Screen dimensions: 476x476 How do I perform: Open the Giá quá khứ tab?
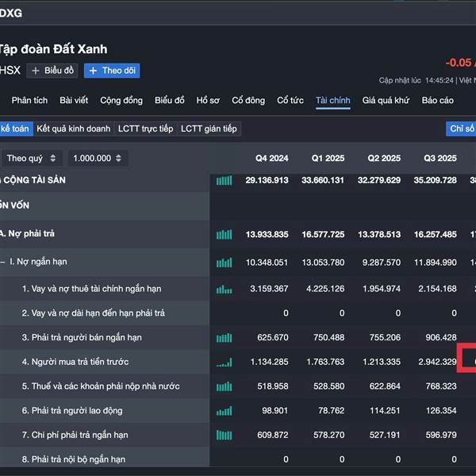[386, 100]
